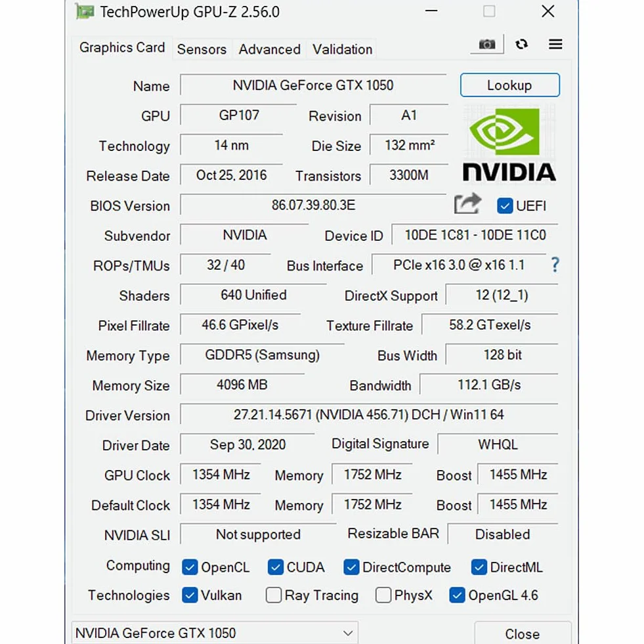The width and height of the screenshot is (644, 644).
Task: Toggle the DirectML checkbox
Action: coord(479,568)
